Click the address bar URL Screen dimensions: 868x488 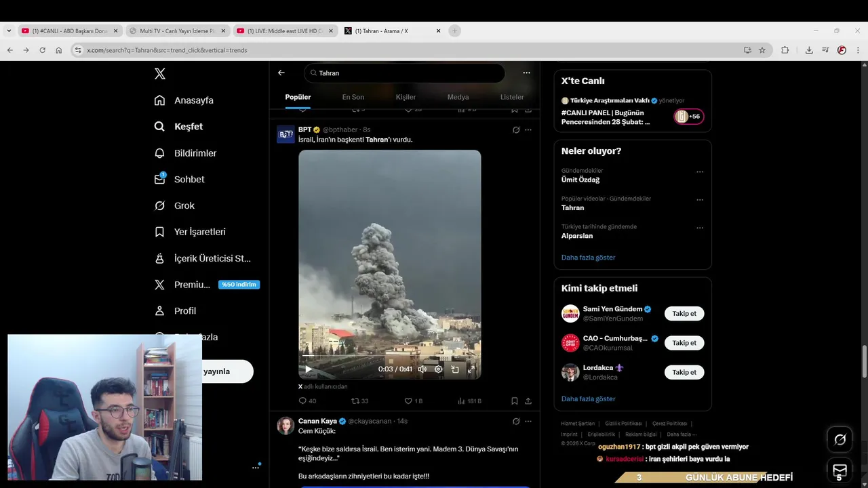pyautogui.click(x=167, y=50)
